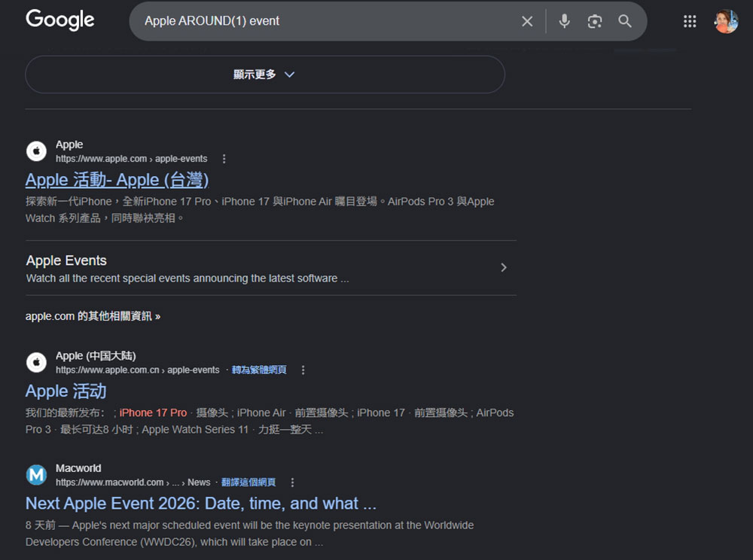Image resolution: width=753 pixels, height=560 pixels.
Task: Click the Apple (中国大陆) site name
Action: point(96,356)
